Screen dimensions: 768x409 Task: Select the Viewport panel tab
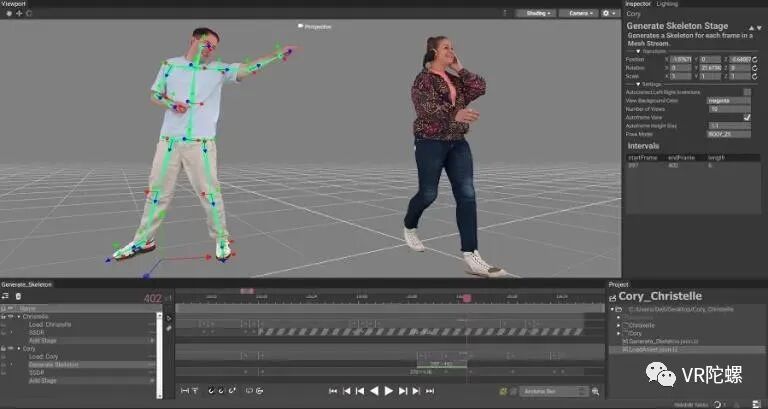13,3
